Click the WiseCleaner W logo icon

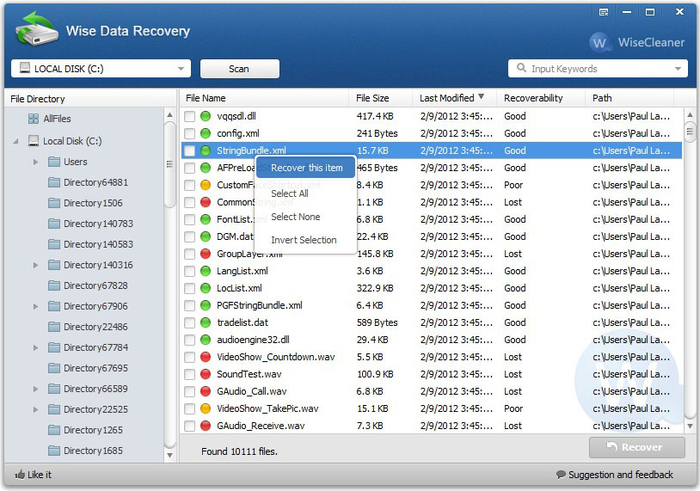pos(601,42)
